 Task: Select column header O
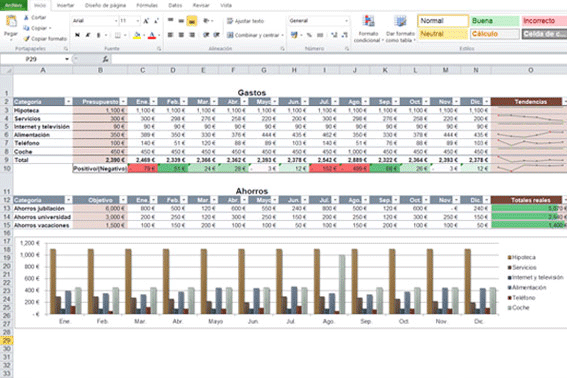[530, 70]
